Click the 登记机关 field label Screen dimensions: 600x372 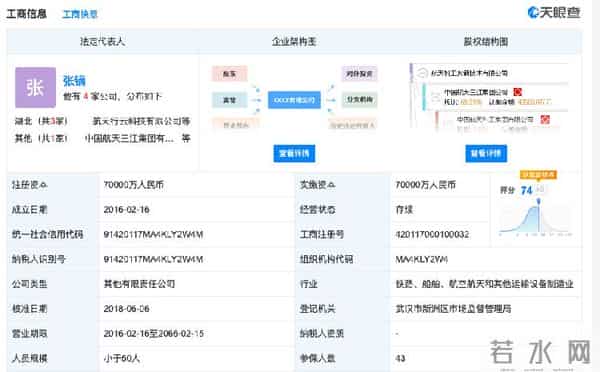318,308
